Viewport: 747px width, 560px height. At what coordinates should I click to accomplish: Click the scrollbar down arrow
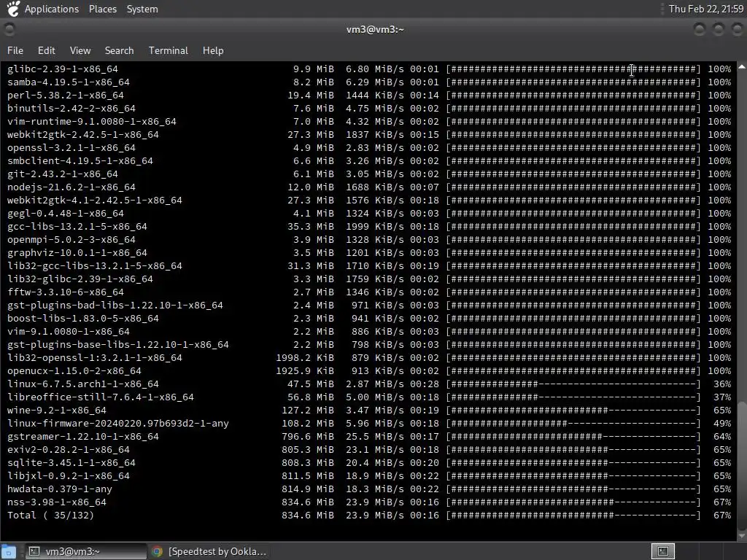coord(742,536)
